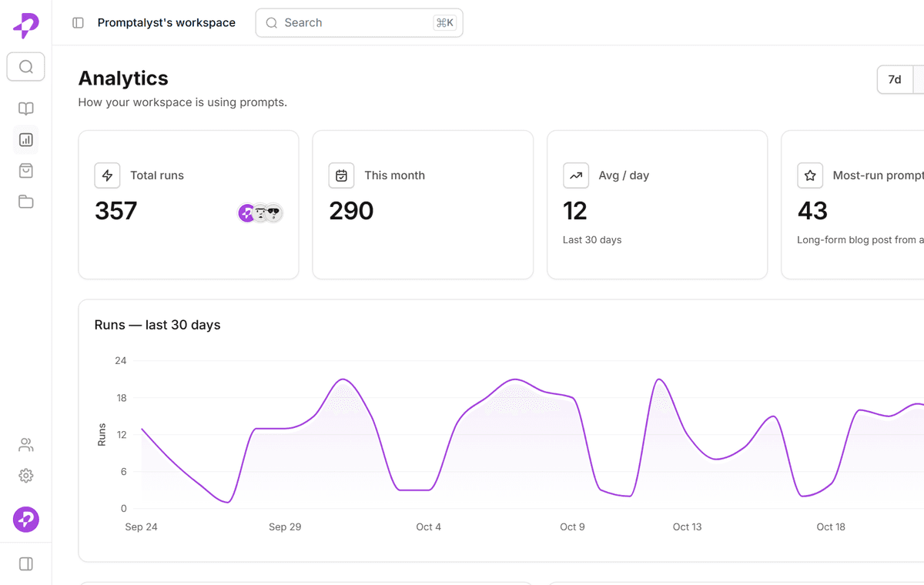Image resolution: width=924 pixels, height=585 pixels.
Task: Click the Oct 13 label on the chart axis
Action: click(x=688, y=527)
